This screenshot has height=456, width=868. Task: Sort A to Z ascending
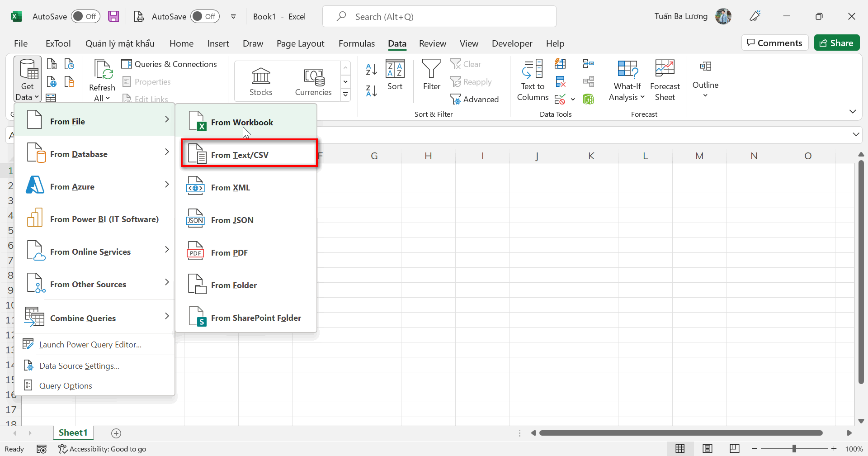[x=372, y=69]
